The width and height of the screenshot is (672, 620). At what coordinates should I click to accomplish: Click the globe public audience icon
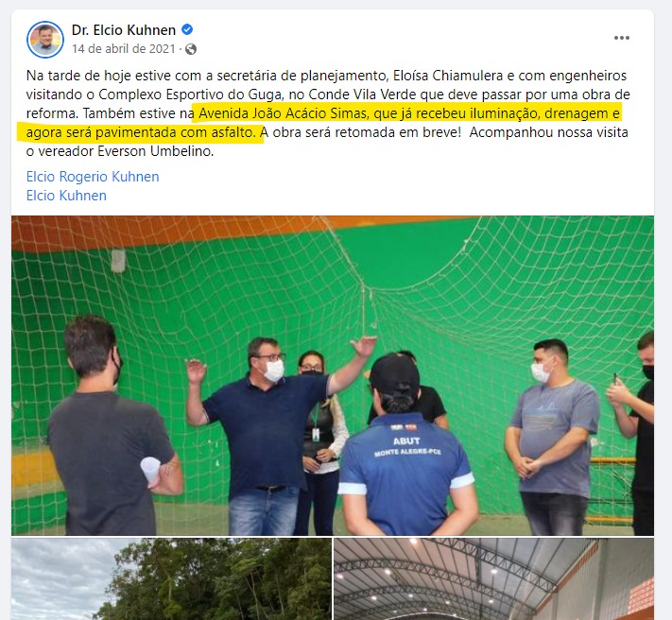point(191,49)
